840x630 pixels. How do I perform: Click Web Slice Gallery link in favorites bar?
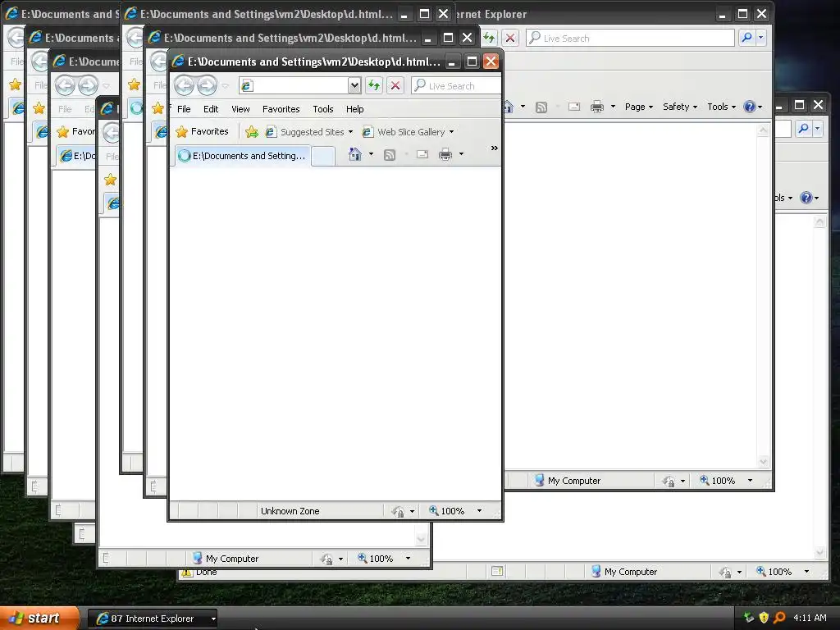click(x=404, y=132)
